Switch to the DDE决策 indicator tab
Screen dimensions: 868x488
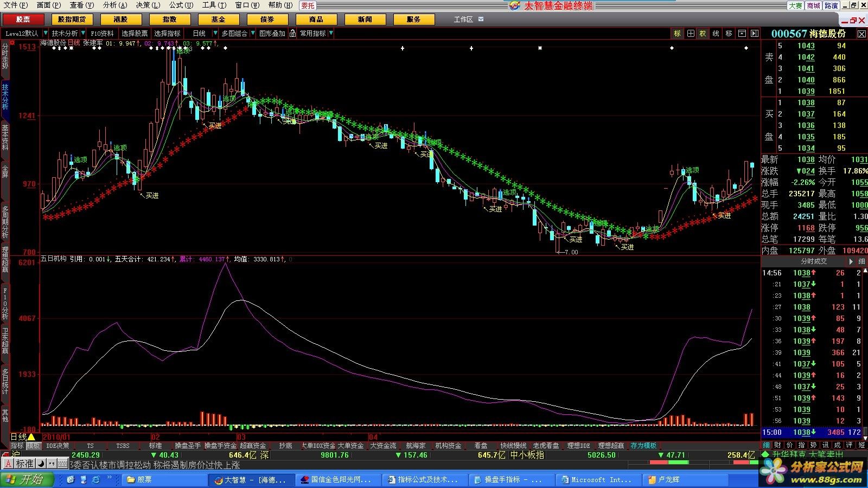pos(58,446)
